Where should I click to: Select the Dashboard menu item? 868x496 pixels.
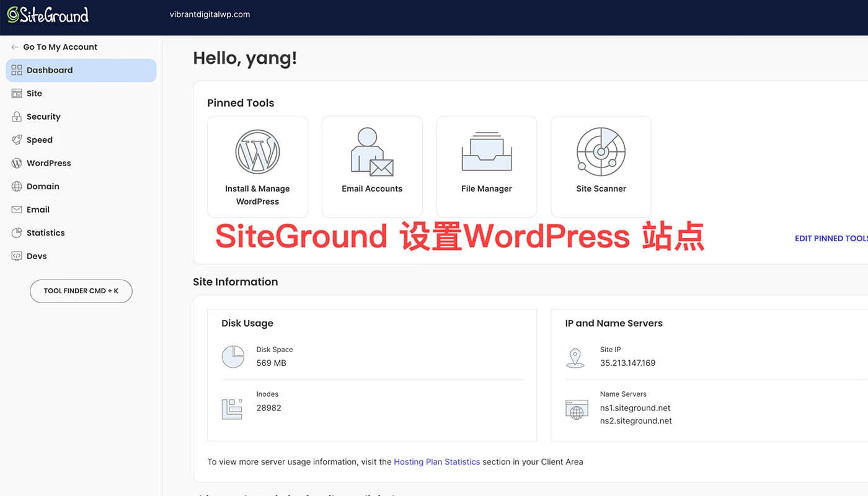(50, 70)
